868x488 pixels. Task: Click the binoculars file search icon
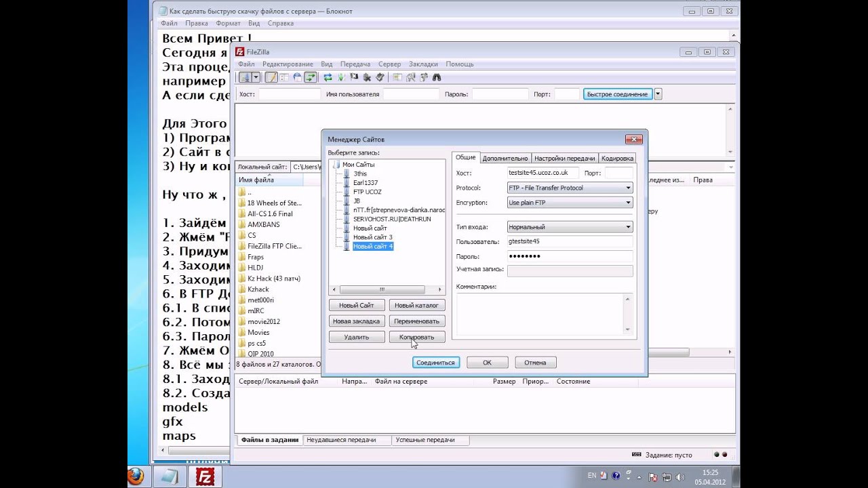tap(436, 77)
